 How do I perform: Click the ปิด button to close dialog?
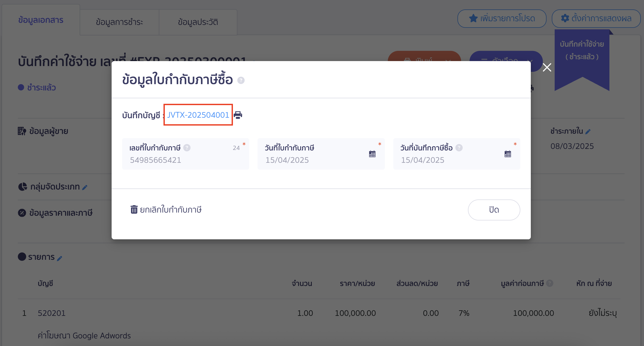tap(494, 210)
